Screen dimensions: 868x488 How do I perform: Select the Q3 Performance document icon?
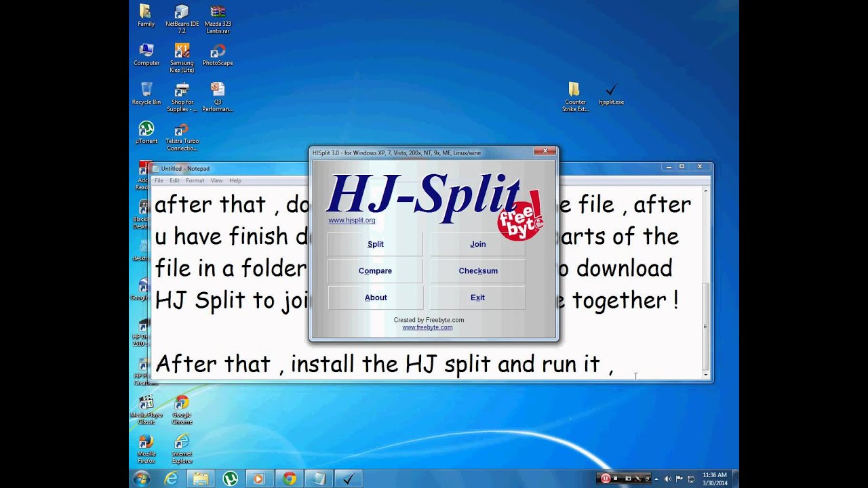[x=218, y=97]
